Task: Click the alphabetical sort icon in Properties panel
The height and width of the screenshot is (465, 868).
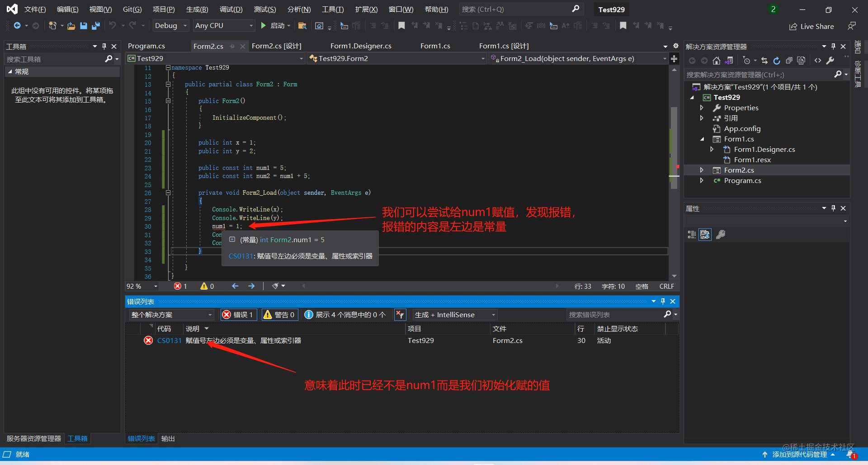Action: click(x=705, y=234)
